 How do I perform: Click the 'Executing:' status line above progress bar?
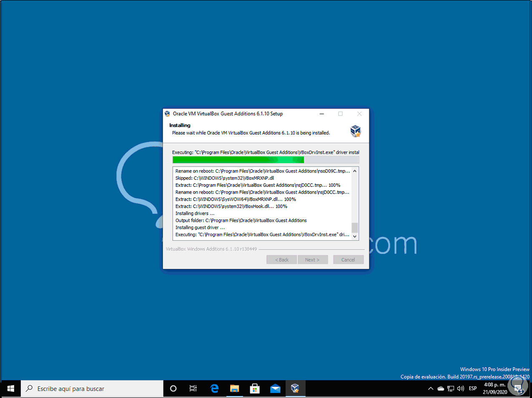(x=266, y=152)
